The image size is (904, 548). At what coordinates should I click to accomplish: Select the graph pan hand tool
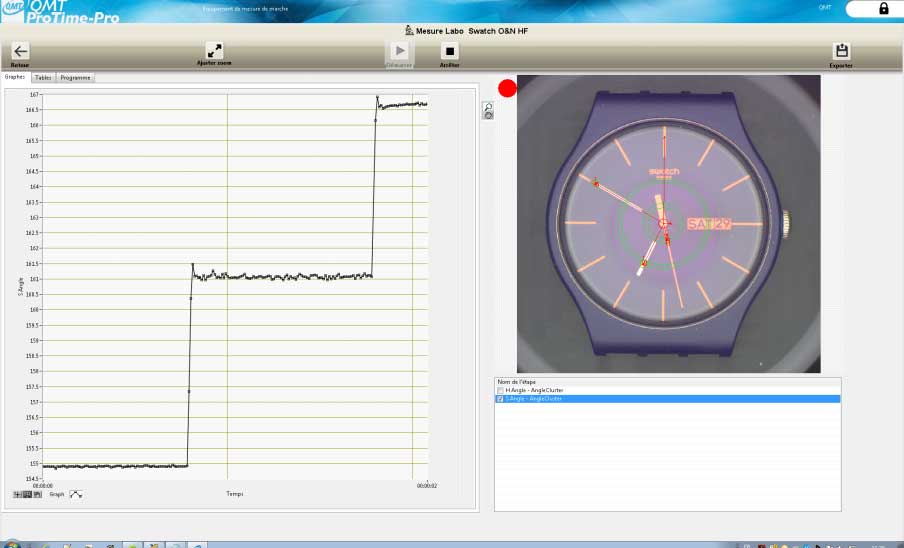click(x=38, y=494)
